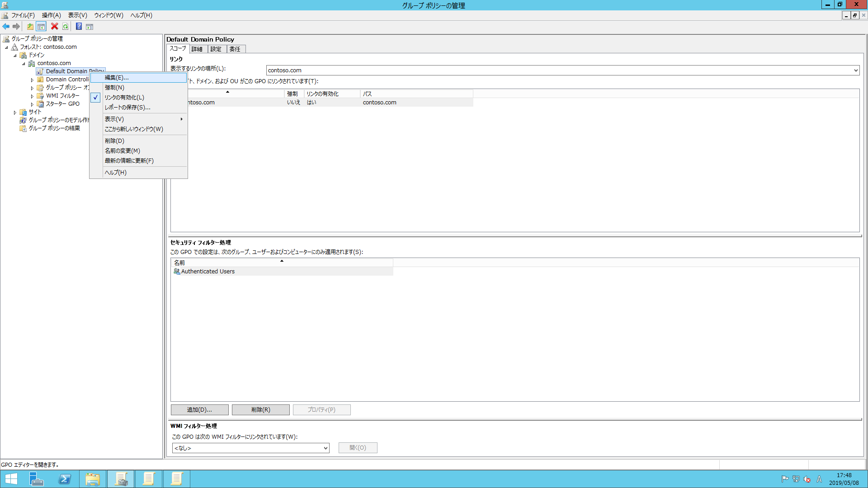Select the グループ ポリシーの結果 node

[54, 128]
